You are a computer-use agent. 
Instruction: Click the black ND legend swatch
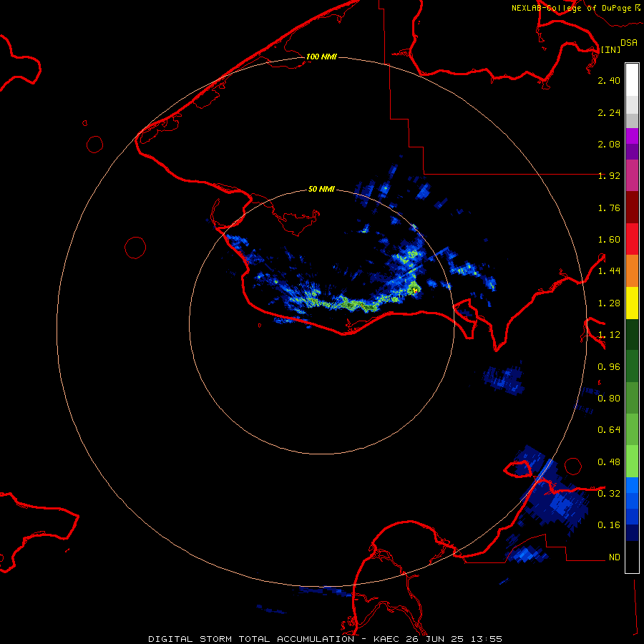(632, 557)
